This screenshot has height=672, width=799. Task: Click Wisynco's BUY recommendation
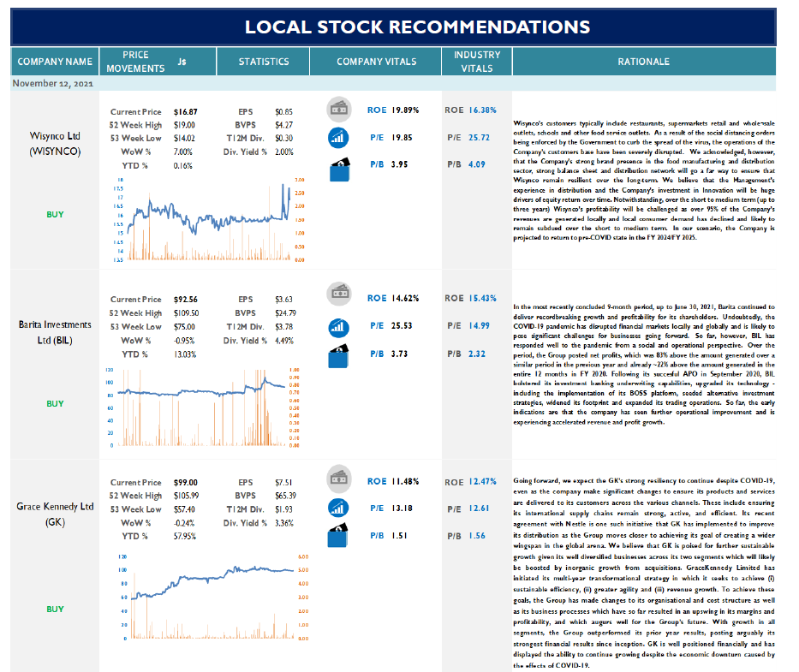coord(55,215)
